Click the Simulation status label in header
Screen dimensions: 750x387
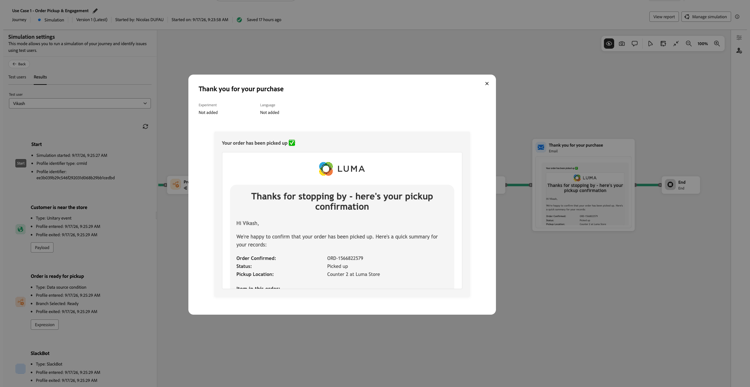(54, 20)
